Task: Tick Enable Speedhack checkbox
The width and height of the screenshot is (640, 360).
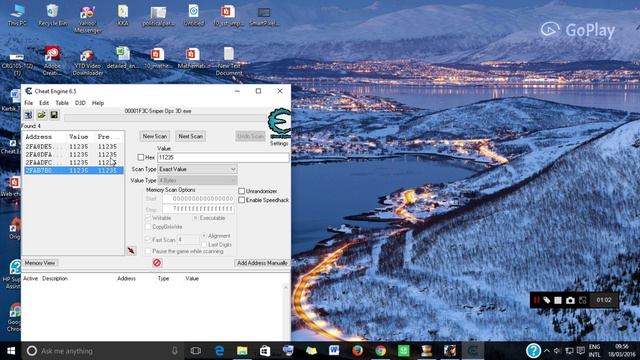Action: point(242,200)
